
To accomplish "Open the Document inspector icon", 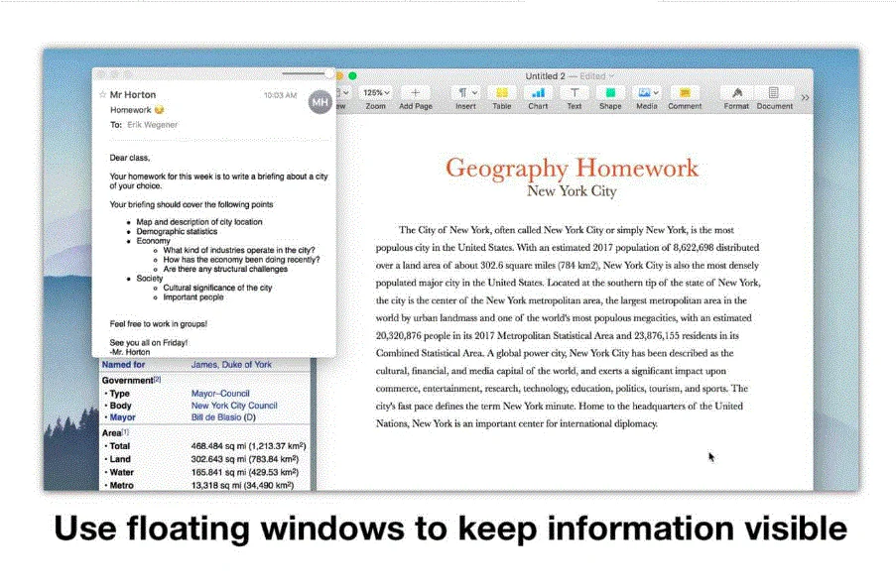I will click(x=774, y=92).
